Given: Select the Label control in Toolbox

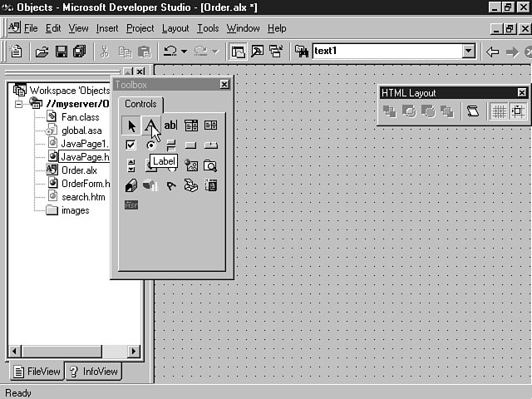Looking at the screenshot, I should coord(150,126).
